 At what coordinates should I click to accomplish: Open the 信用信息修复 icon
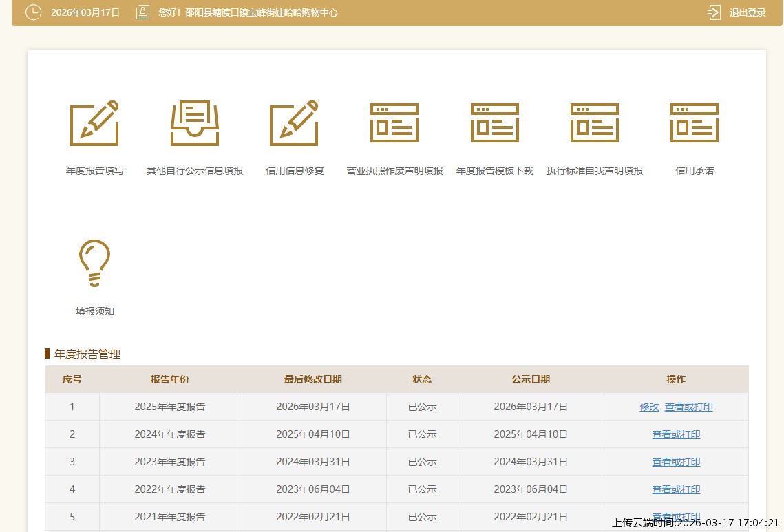(294, 123)
